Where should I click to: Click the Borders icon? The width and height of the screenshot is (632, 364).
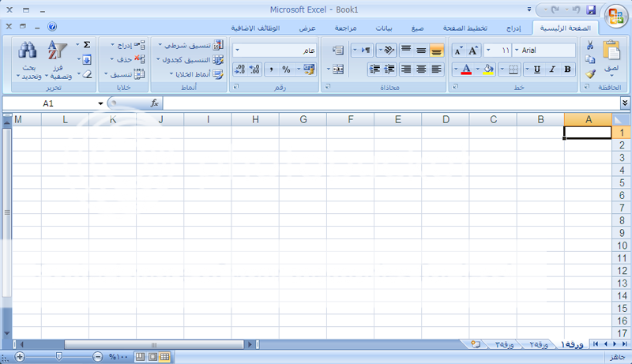[x=513, y=69]
